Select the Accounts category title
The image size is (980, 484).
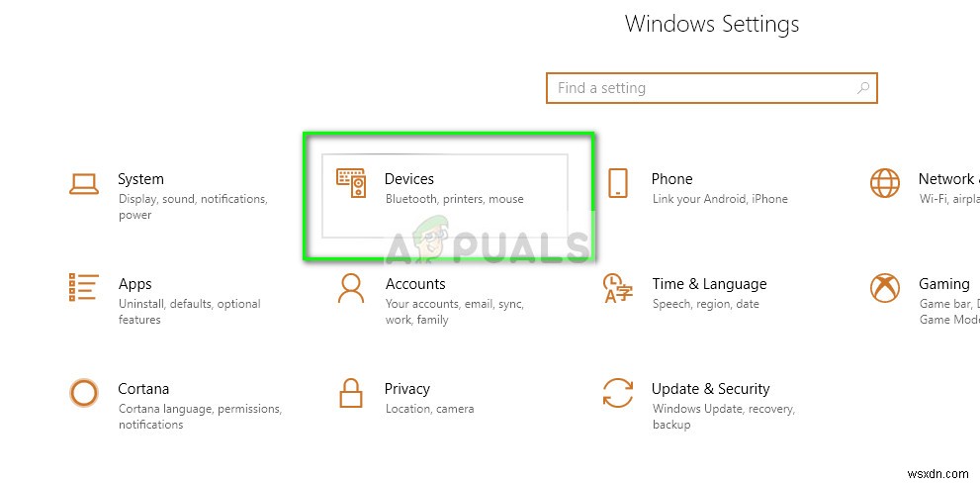[415, 284]
